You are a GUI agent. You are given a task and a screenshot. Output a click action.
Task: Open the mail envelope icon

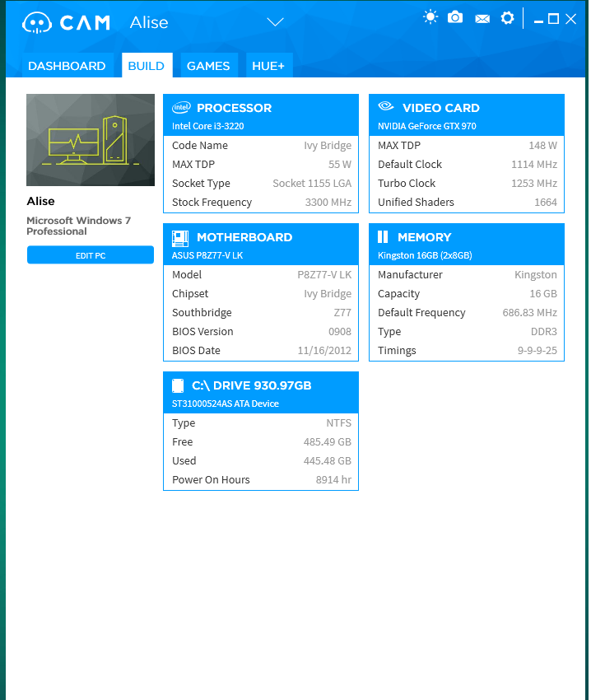pyautogui.click(x=482, y=19)
